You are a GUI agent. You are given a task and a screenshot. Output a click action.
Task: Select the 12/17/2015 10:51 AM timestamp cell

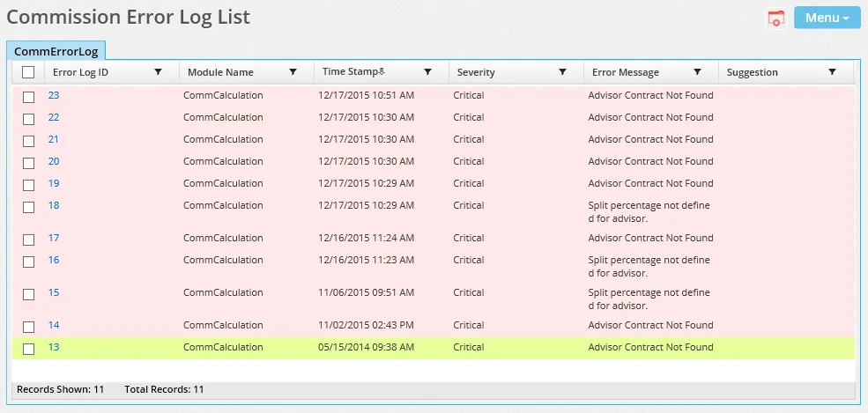[366, 95]
